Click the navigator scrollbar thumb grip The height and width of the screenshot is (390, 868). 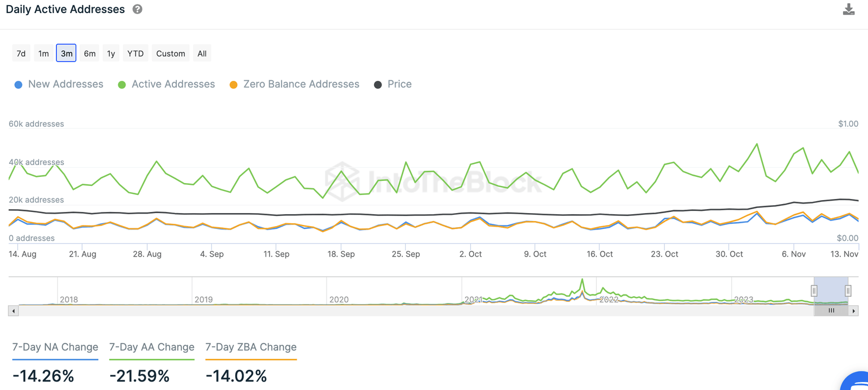pyautogui.click(x=831, y=311)
